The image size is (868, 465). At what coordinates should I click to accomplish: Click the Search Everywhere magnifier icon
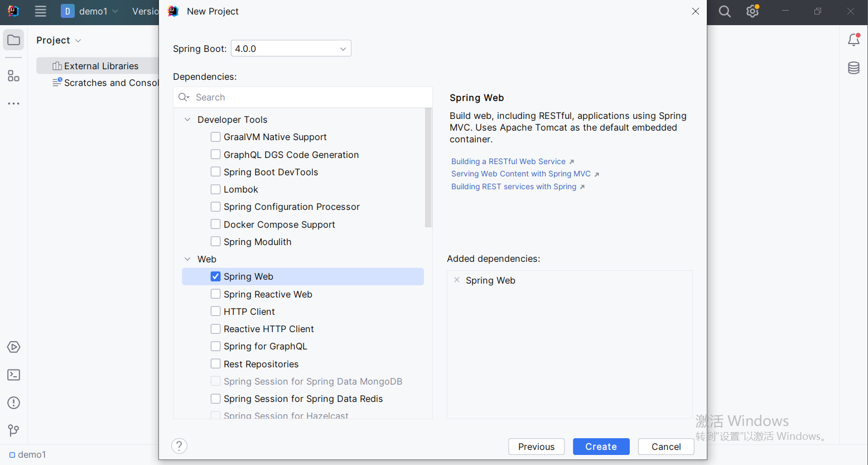pos(725,11)
